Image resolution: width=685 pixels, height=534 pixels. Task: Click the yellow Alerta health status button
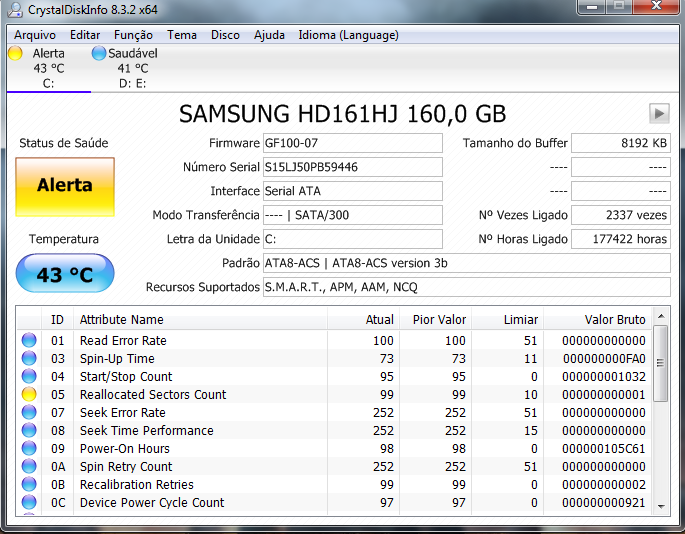click(x=65, y=186)
